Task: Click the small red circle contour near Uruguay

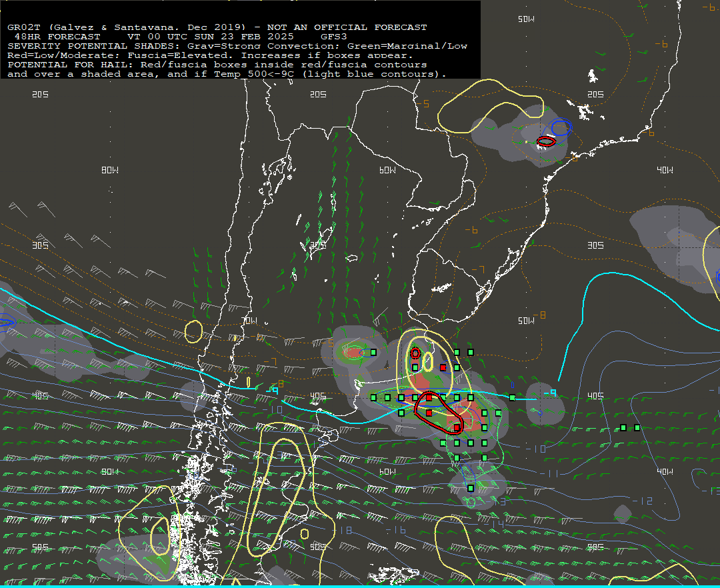Action: tap(415, 353)
